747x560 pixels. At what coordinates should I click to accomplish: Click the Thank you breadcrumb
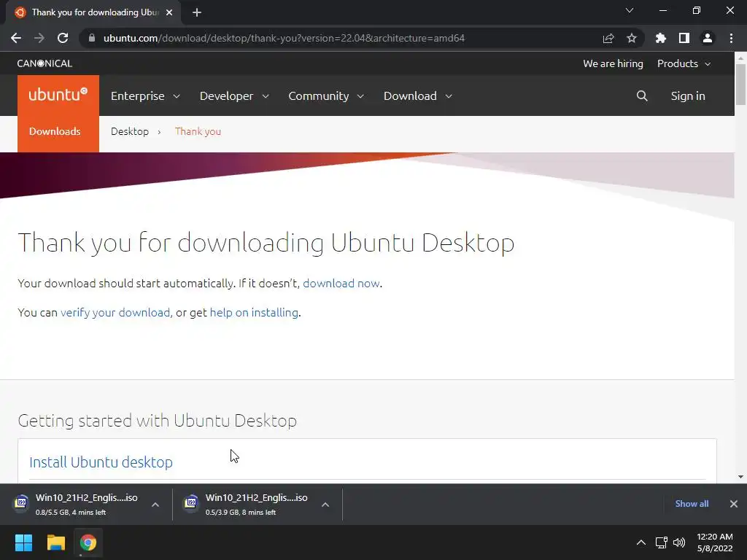[198, 131]
